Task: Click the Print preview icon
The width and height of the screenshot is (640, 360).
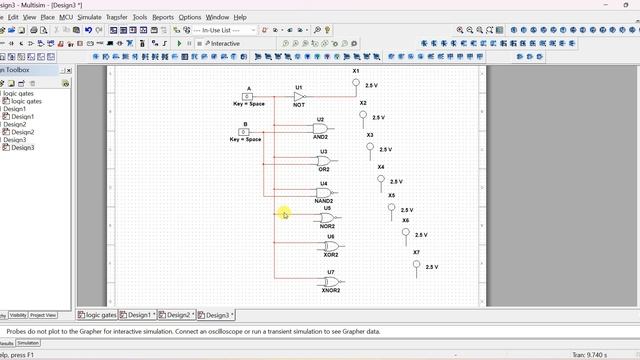Action: 44,30
